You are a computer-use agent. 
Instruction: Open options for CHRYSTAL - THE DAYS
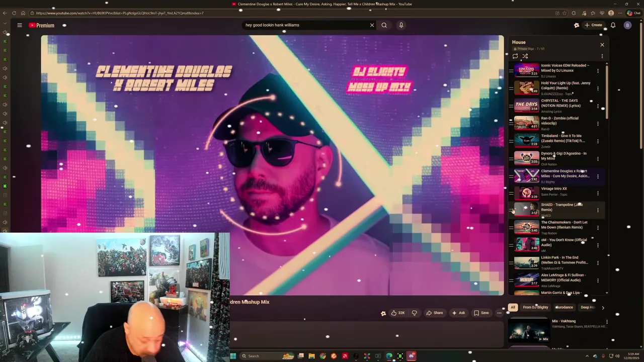[x=598, y=106]
